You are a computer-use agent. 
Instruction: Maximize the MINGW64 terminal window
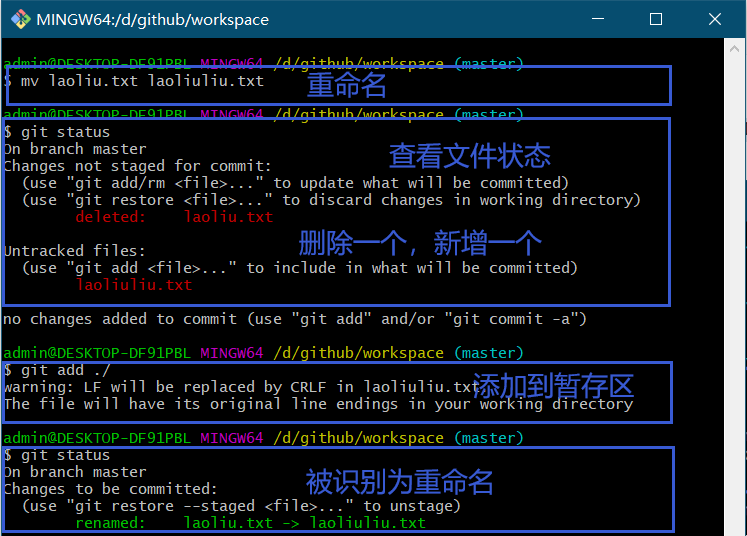[656, 19]
